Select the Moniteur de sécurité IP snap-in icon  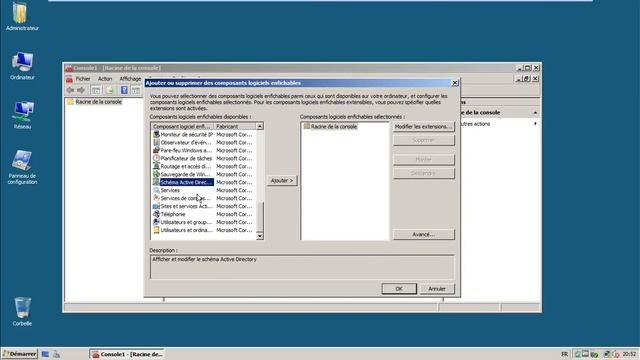(156, 134)
